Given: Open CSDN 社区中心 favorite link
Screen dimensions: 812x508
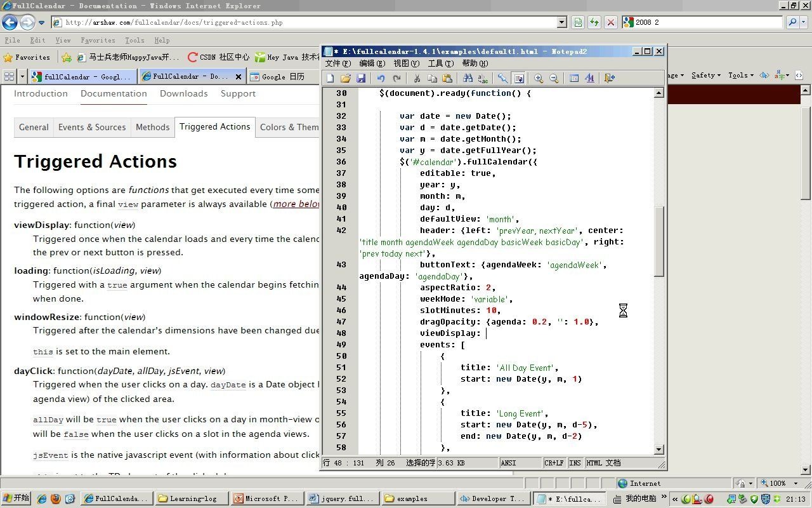Looking at the screenshot, I should (x=219, y=57).
